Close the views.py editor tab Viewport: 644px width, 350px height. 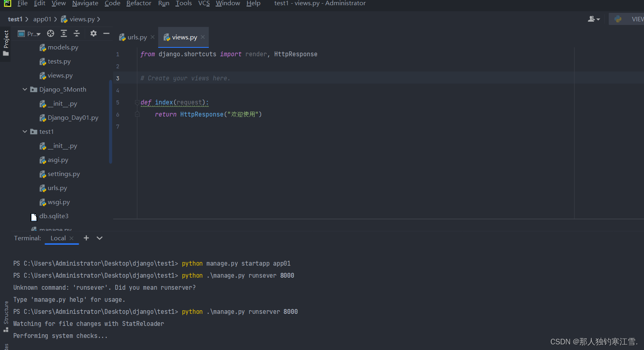[x=203, y=37]
